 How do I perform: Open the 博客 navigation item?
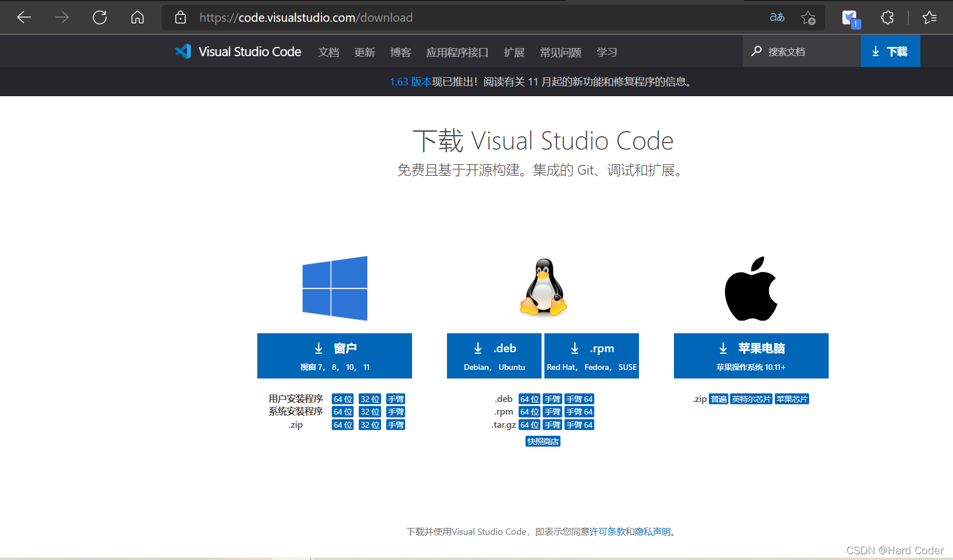coord(401,52)
